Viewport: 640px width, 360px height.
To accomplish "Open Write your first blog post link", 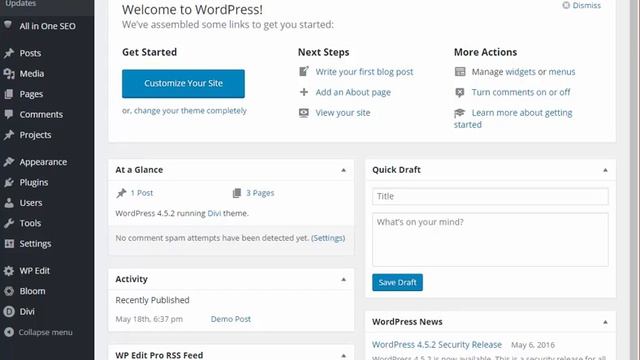I will (x=364, y=72).
